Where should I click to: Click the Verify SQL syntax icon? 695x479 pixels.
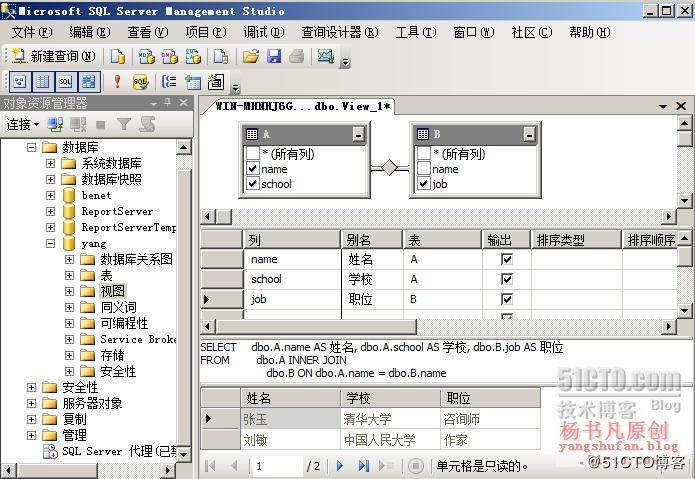click(x=140, y=82)
